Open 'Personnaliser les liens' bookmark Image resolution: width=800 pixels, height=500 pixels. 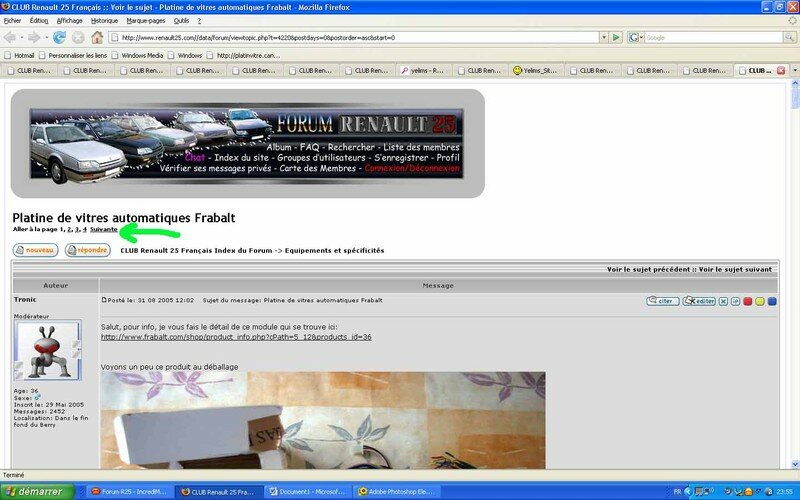(x=73, y=55)
